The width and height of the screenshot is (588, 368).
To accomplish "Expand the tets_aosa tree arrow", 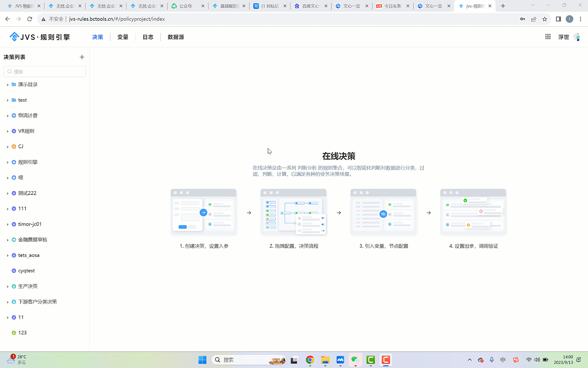I will click(7, 256).
